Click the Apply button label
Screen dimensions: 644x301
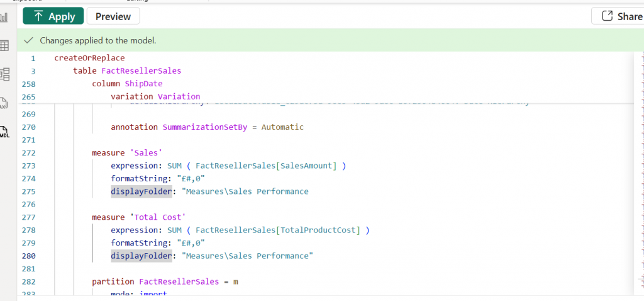[62, 16]
